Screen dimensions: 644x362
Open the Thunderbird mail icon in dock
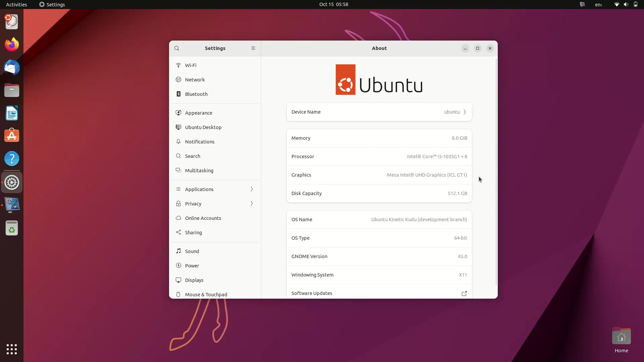pyautogui.click(x=12, y=67)
